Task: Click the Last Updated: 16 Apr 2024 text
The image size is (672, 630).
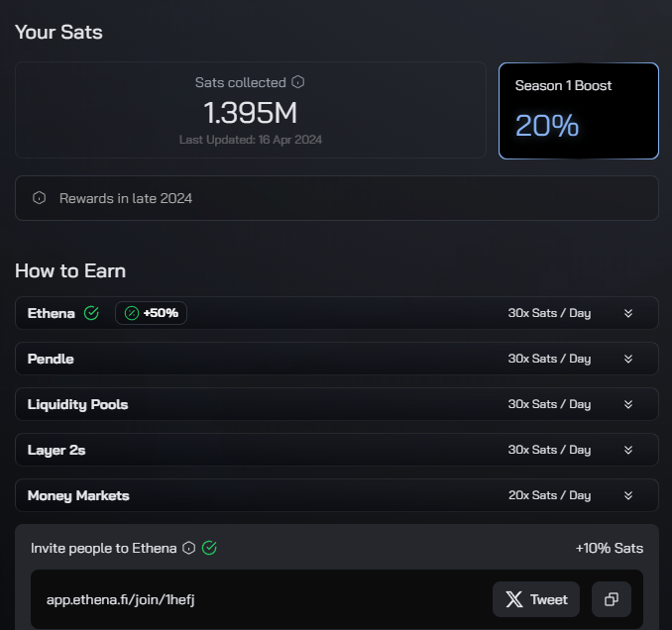Action: tap(251, 140)
